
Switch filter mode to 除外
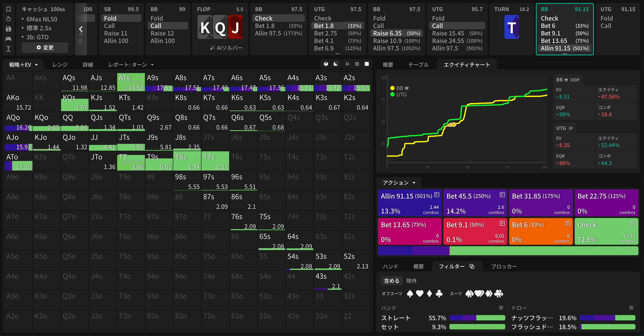tap(411, 281)
